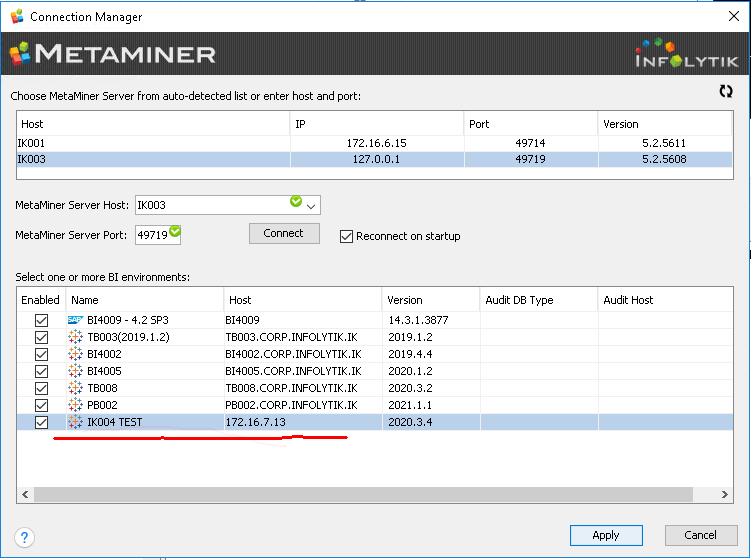Toggle the PB002 environment checkbox
The height and width of the screenshot is (560, 751).
42,405
